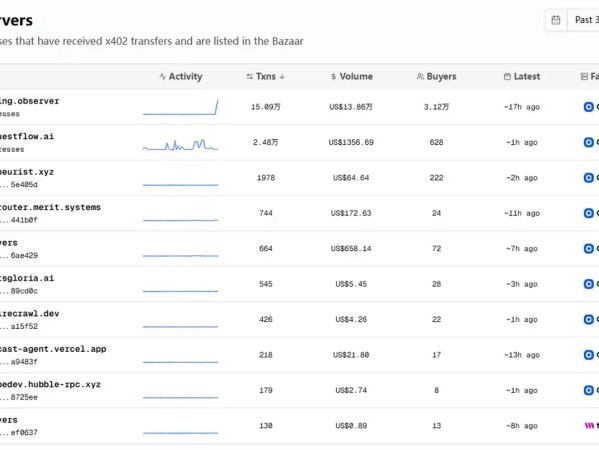Screen dimensions: 599x450
Task: Click the 628 buyers value
Action: pyautogui.click(x=436, y=142)
